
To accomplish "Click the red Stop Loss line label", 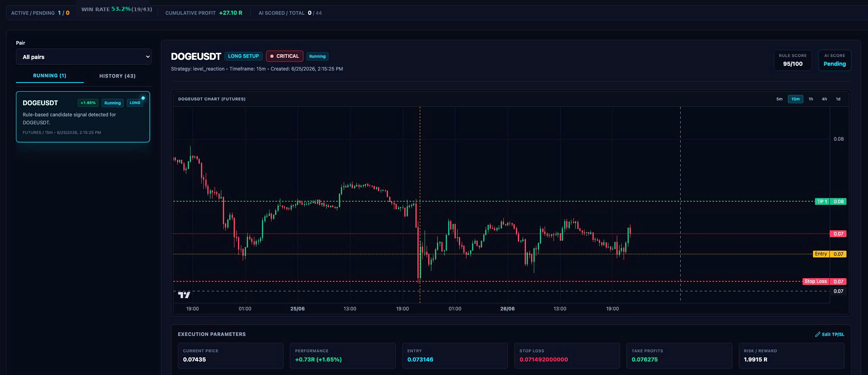I will pyautogui.click(x=816, y=281).
